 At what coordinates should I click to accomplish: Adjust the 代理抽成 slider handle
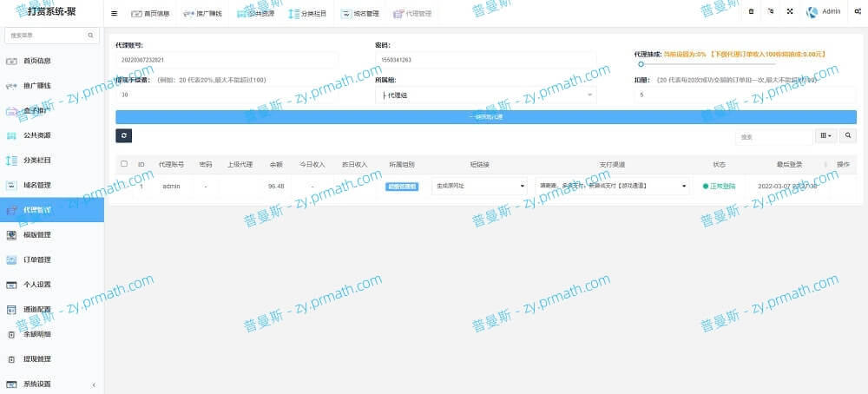641,64
